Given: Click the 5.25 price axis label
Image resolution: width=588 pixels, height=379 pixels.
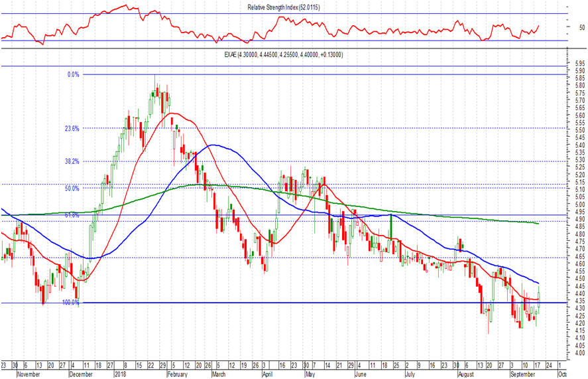Looking at the screenshot, I should [x=579, y=167].
